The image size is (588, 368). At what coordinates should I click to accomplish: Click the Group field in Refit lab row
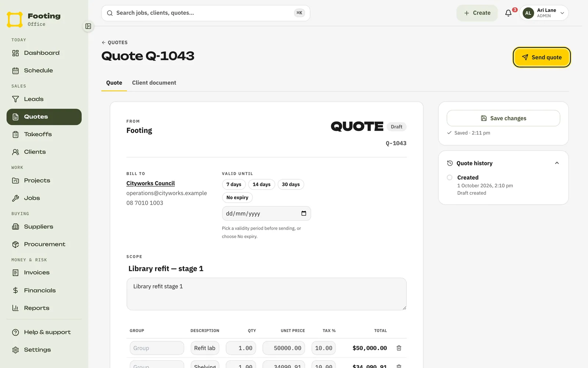pyautogui.click(x=157, y=348)
